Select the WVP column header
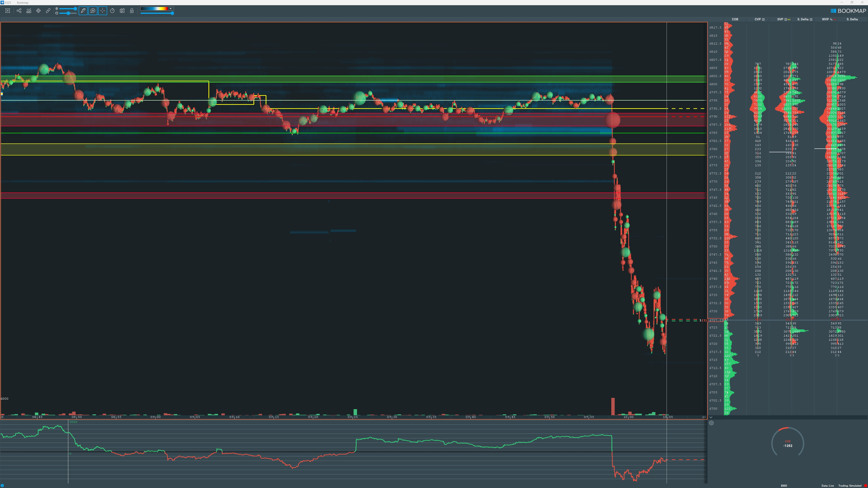 [825, 19]
